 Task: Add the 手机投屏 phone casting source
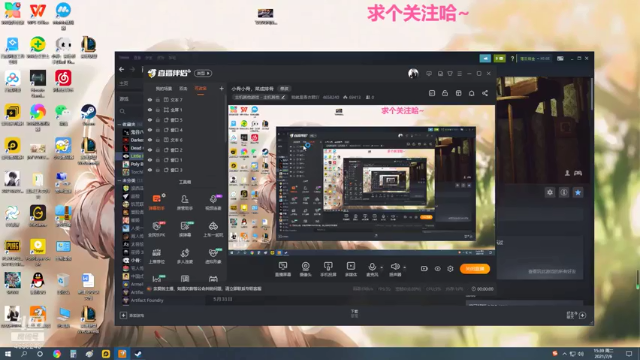[x=328, y=269]
